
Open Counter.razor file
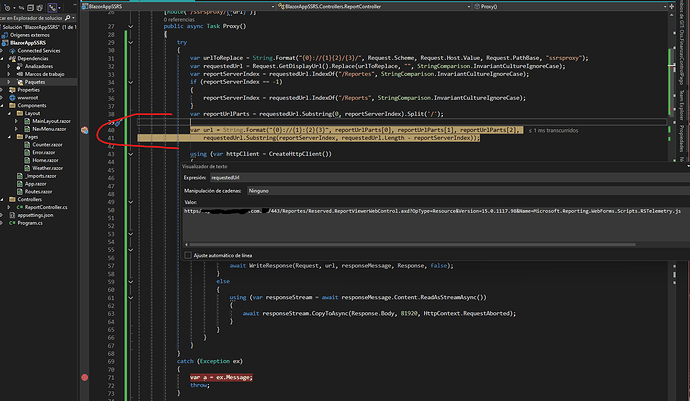tap(47, 145)
